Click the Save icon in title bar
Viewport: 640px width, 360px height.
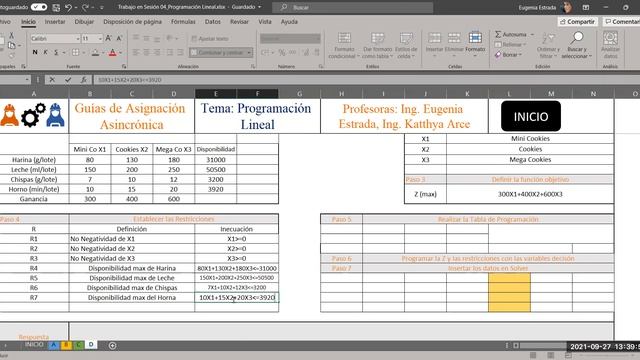(56, 7)
